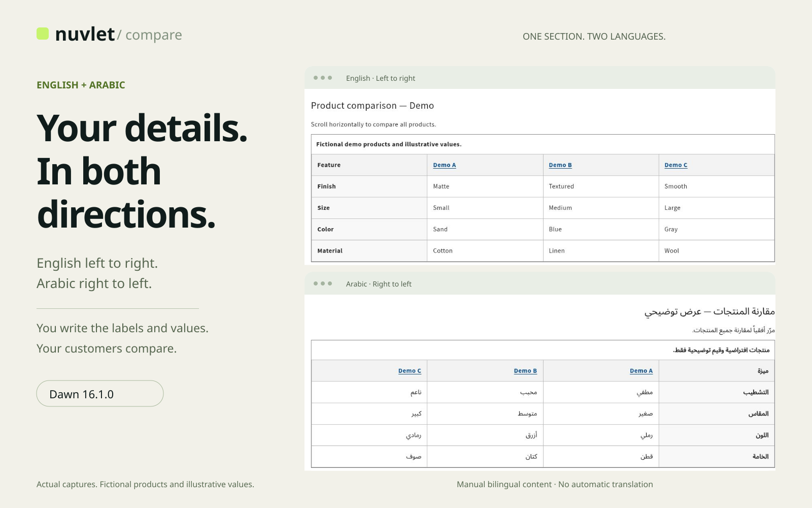
Task: Select the 'Large' size cell
Action: click(x=717, y=208)
